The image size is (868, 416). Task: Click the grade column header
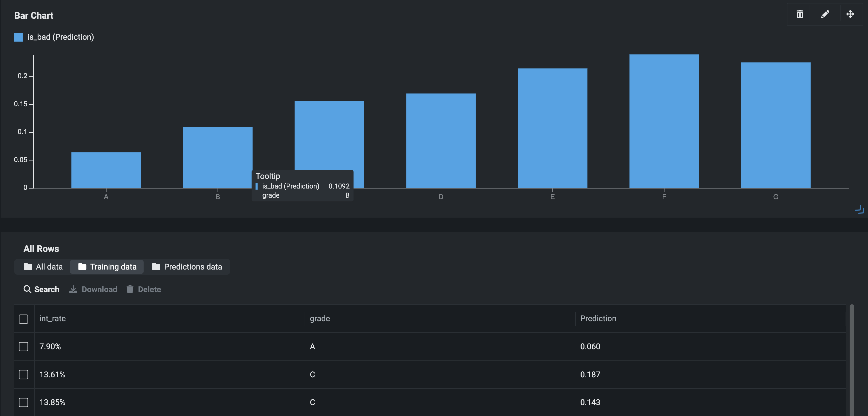pyautogui.click(x=320, y=318)
